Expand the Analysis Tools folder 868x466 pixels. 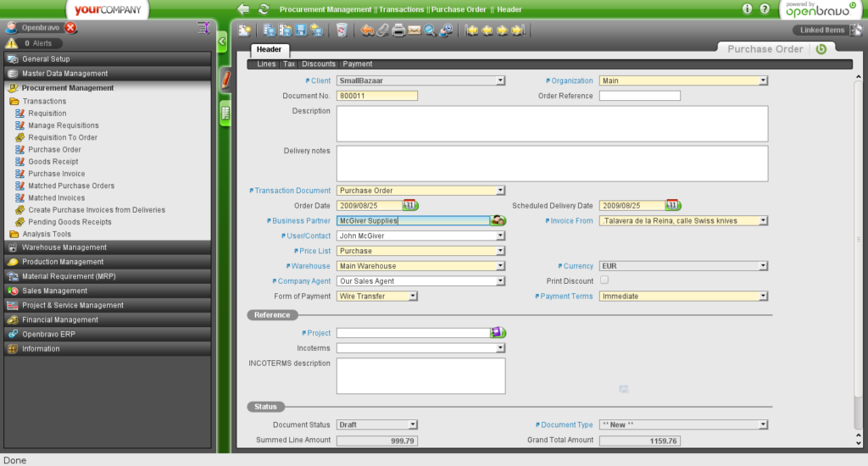[x=47, y=234]
